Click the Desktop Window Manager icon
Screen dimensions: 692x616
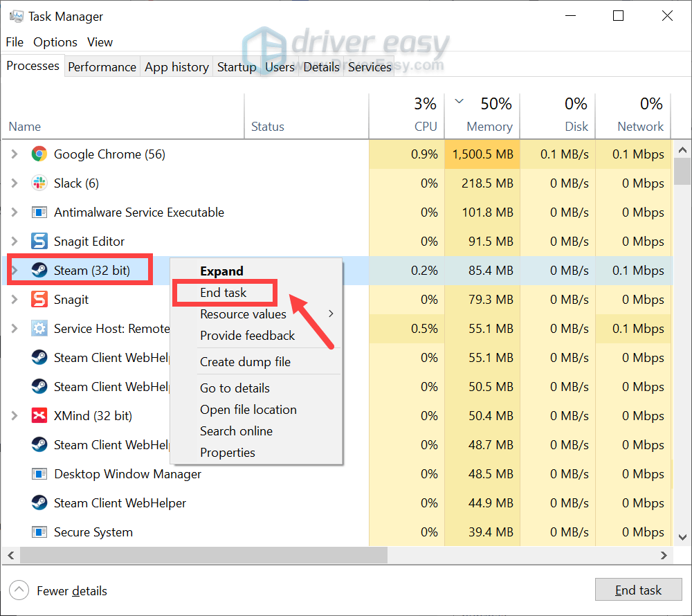[x=39, y=473]
